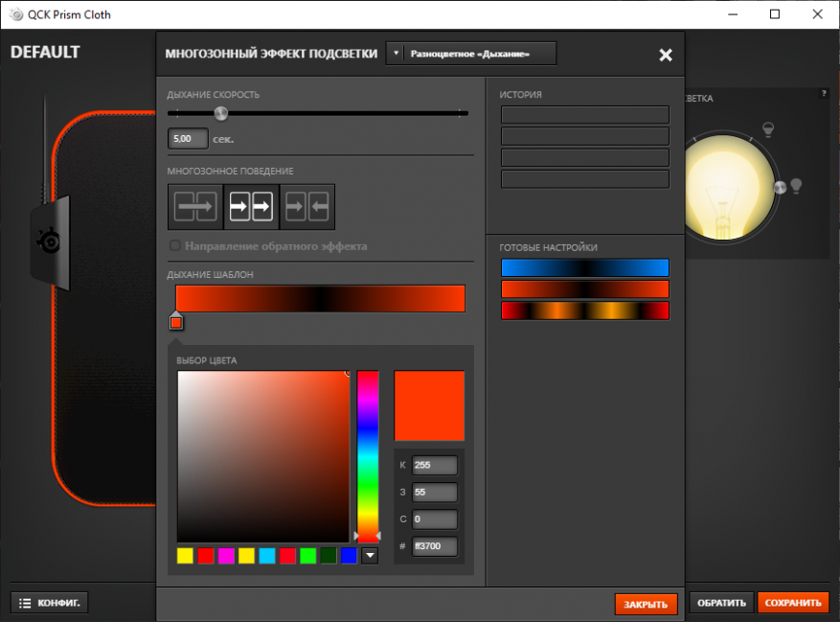Minimize the QCK Prism Cloth window
Image resolution: width=840 pixels, height=622 pixels.
[x=733, y=14]
